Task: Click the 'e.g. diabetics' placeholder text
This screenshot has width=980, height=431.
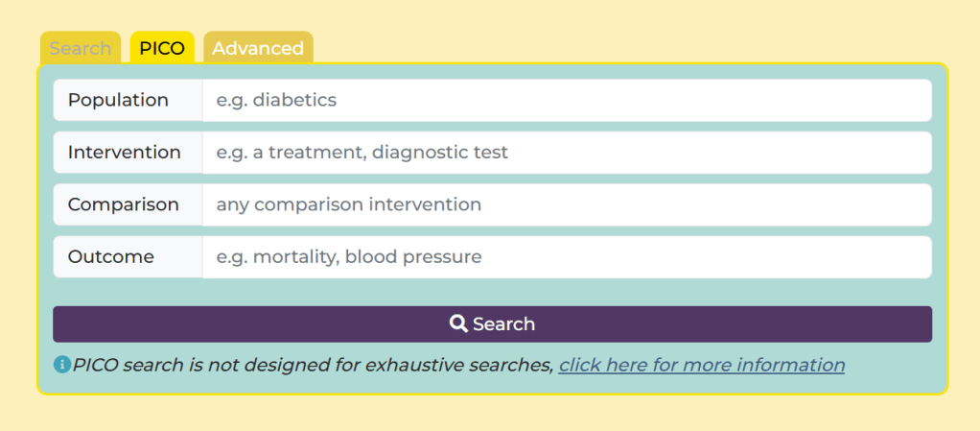Action: pyautogui.click(x=276, y=100)
